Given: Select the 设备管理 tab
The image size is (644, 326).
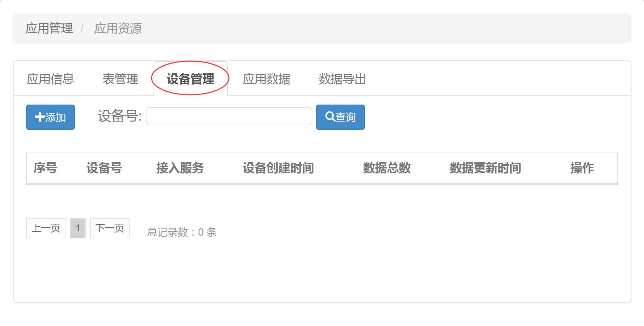Looking at the screenshot, I should click(191, 79).
